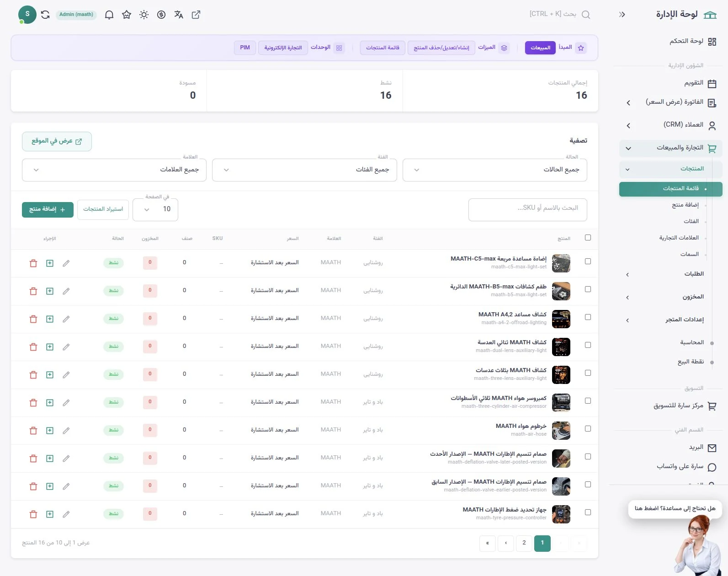Edit the MAATH A4,2 product pencil icon

(66, 319)
